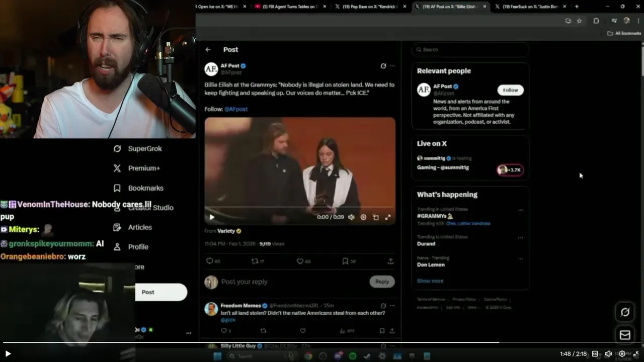The height and width of the screenshot is (362, 644).
Task: Open more options for Don Lemon trend
Action: tap(520, 259)
